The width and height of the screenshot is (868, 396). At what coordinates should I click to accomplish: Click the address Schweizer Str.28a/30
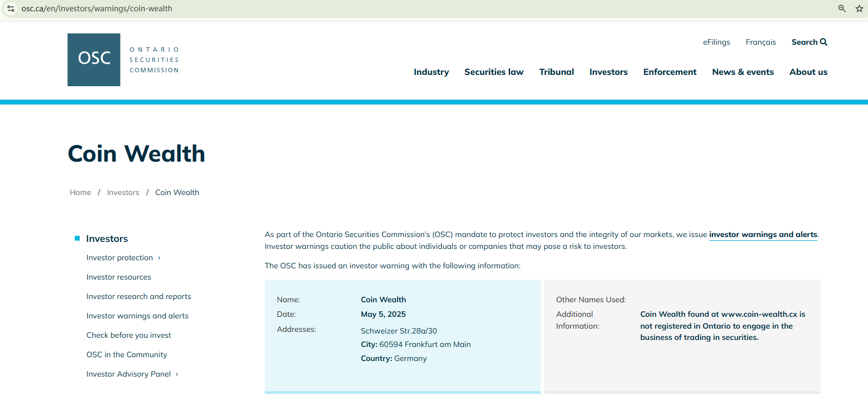399,331
